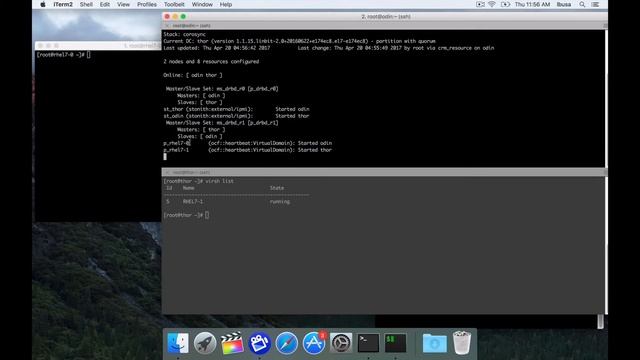Open Spotlight search magnifier
The height and width of the screenshot is (360, 640).
pos(582,4)
